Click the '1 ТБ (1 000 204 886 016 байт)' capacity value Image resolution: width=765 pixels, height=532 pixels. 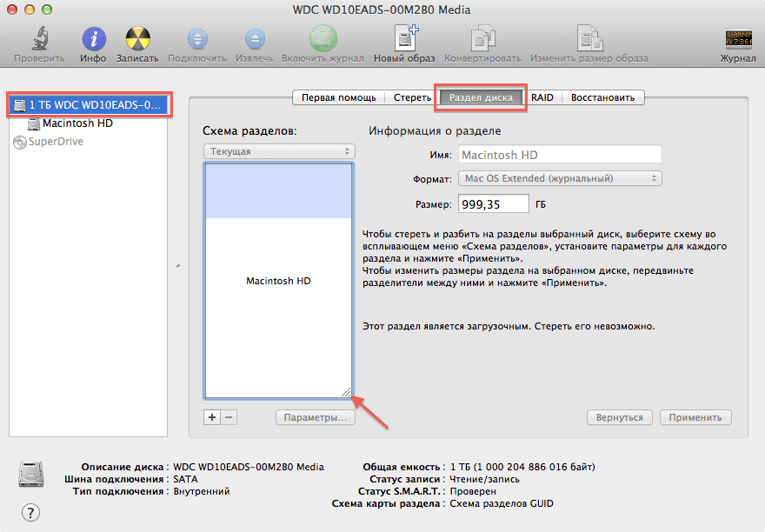point(522,467)
